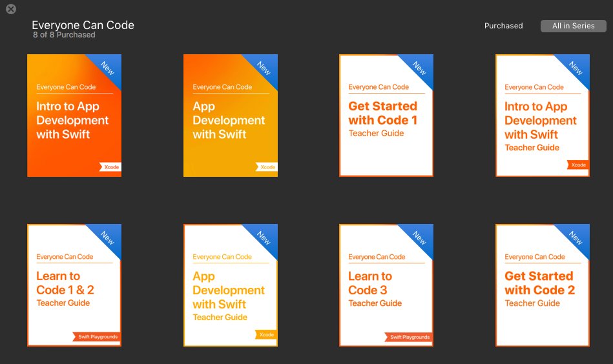The height and width of the screenshot is (364, 613).
Task: Click Xcode tag on App Development with Swift Teacher Guide
Action: tap(266, 335)
